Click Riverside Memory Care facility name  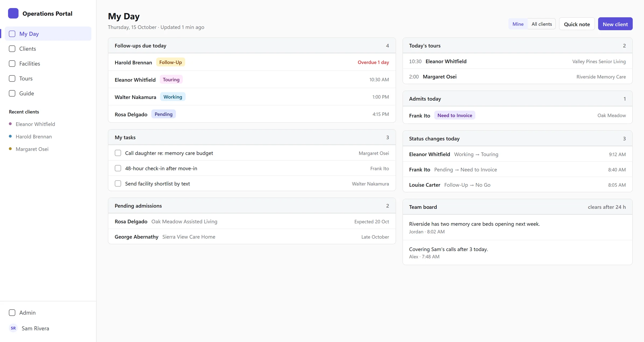pos(601,77)
